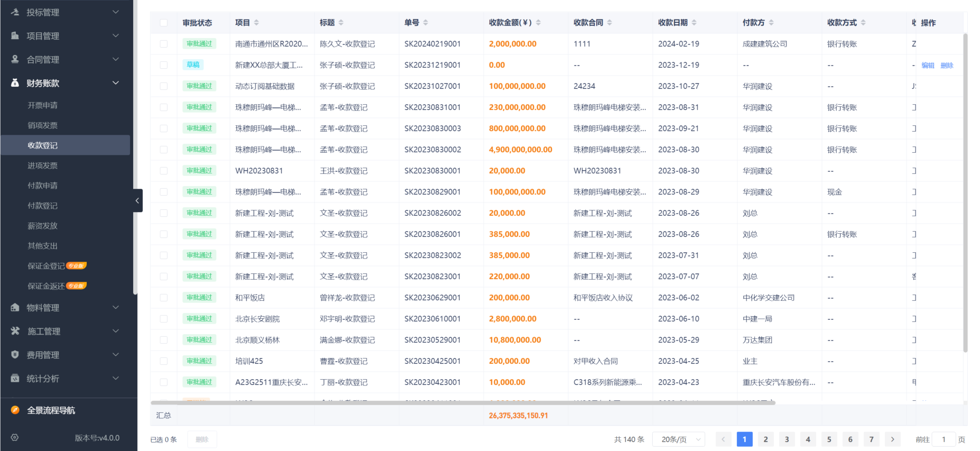This screenshot has height=451, width=980.
Task: Click settings gear icon near version number
Action: pyautogui.click(x=15, y=438)
